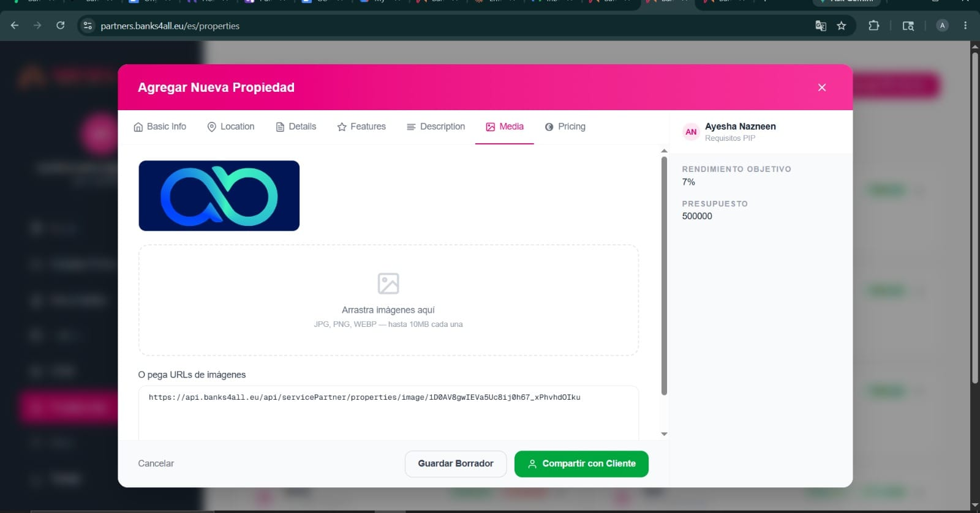Screen dimensions: 980x513
Task: View site information next to the URL
Action: click(88, 26)
